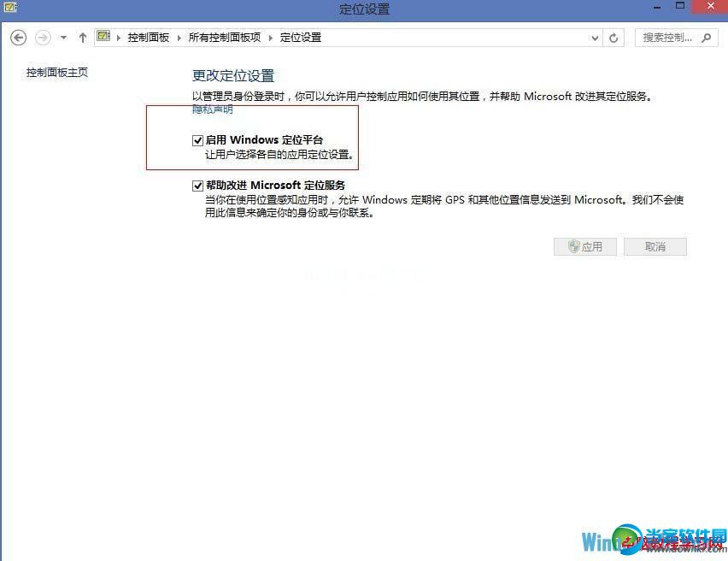The height and width of the screenshot is (561, 728).
Task: Click the control panel icon in address bar
Action: [103, 36]
